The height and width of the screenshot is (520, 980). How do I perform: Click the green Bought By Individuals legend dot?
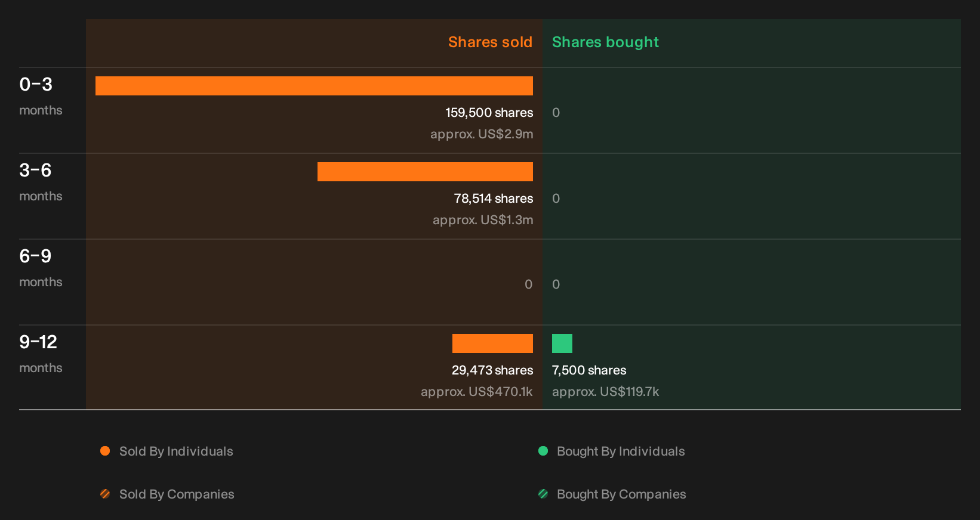pos(543,451)
